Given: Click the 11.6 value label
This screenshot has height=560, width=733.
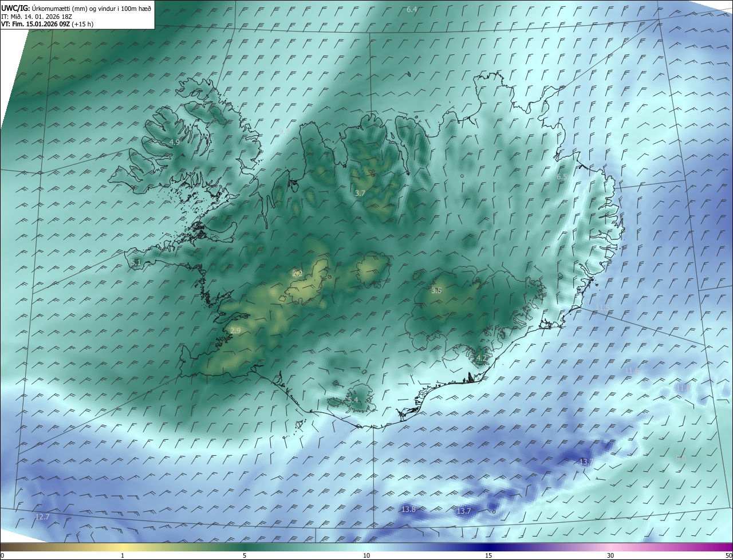Looking at the screenshot, I should click(x=632, y=371).
